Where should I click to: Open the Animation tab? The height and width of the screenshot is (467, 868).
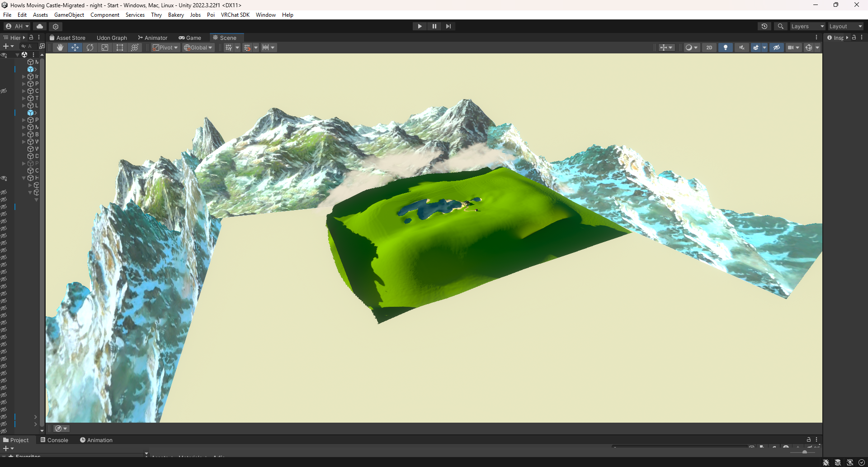(x=96, y=440)
